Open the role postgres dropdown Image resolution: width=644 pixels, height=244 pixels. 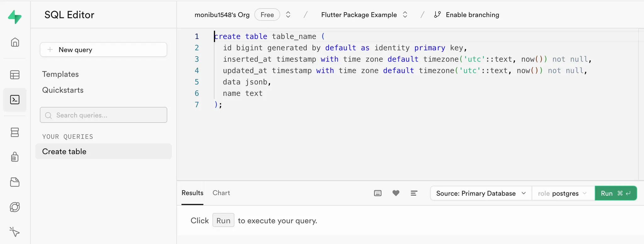pyautogui.click(x=563, y=193)
